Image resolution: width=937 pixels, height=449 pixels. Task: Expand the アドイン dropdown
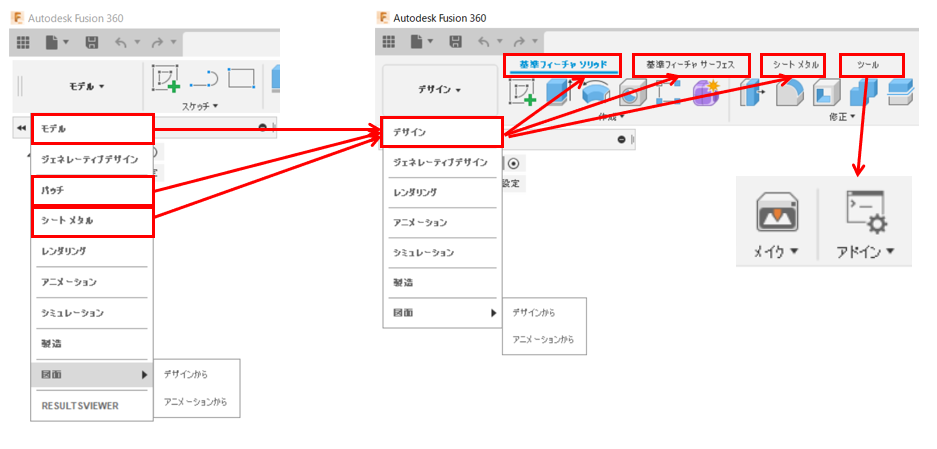pyautogui.click(x=866, y=252)
